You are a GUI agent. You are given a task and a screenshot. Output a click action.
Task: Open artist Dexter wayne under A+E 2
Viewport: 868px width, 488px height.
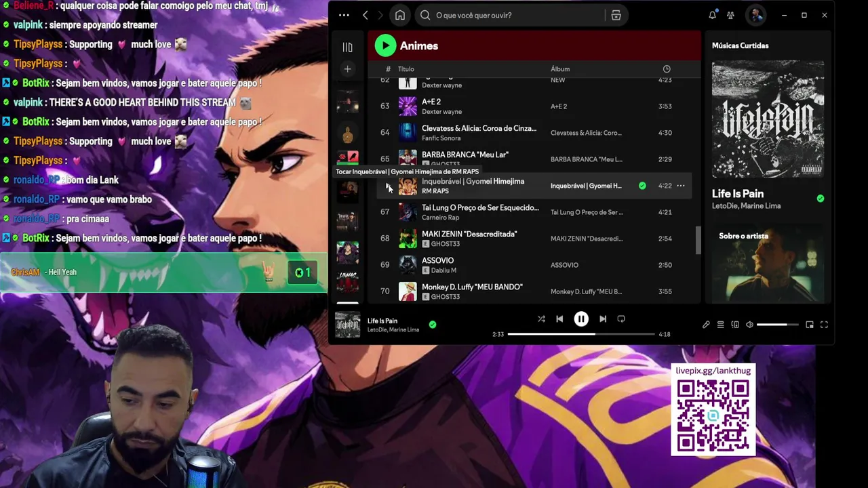(x=441, y=112)
